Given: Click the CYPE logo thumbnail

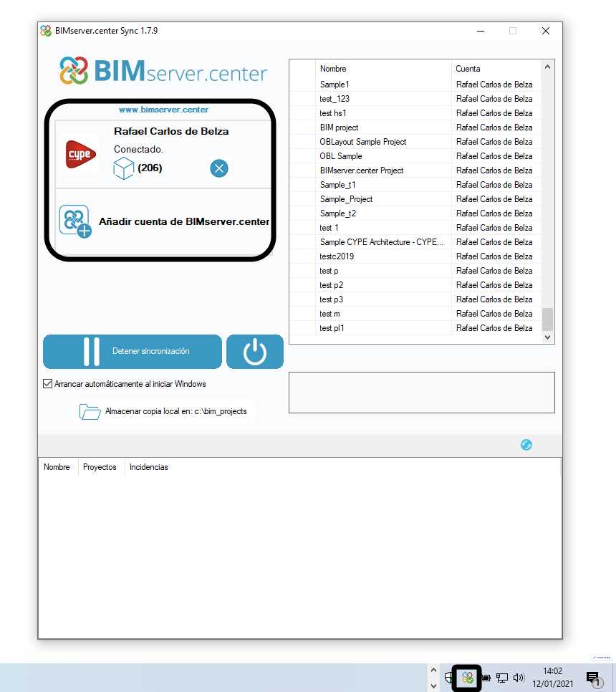Looking at the screenshot, I should [80, 155].
